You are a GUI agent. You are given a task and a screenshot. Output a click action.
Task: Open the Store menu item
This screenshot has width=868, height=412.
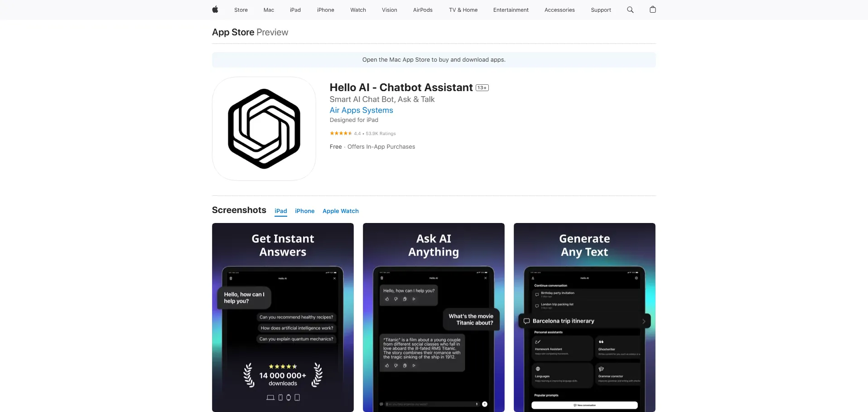pyautogui.click(x=241, y=10)
